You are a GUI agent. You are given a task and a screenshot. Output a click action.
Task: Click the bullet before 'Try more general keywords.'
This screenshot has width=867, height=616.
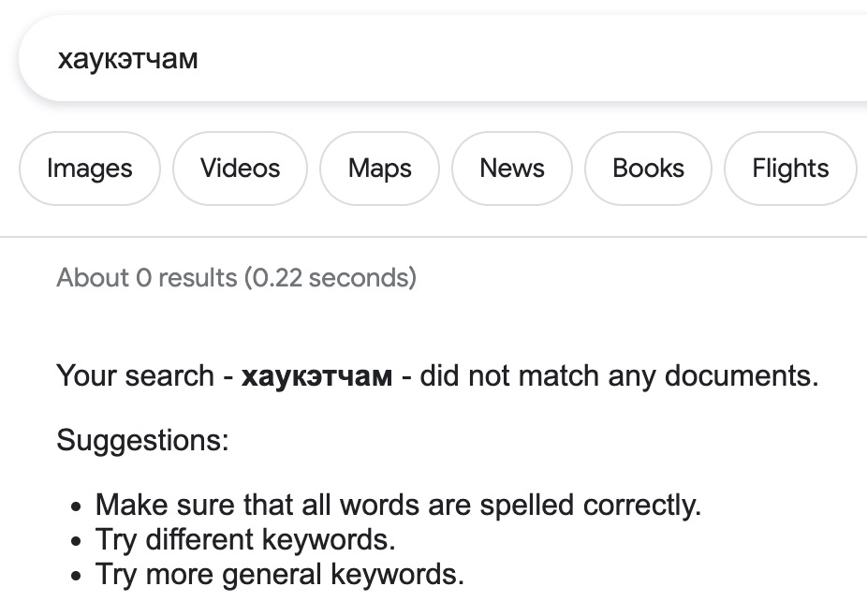(77, 576)
